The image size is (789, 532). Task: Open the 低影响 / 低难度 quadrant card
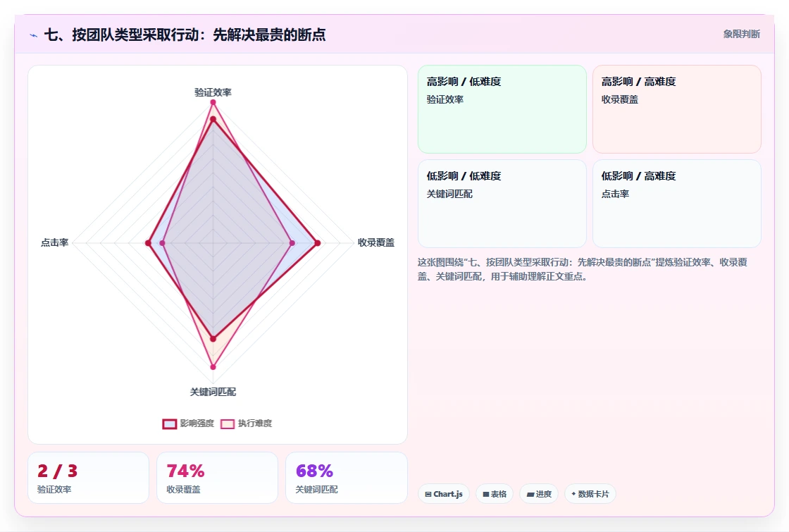click(x=502, y=204)
